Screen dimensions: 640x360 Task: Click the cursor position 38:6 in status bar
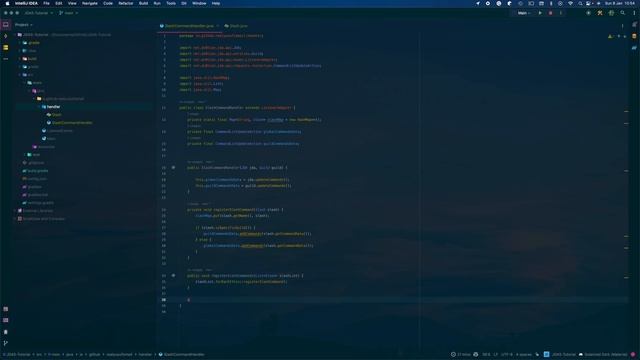486,354
